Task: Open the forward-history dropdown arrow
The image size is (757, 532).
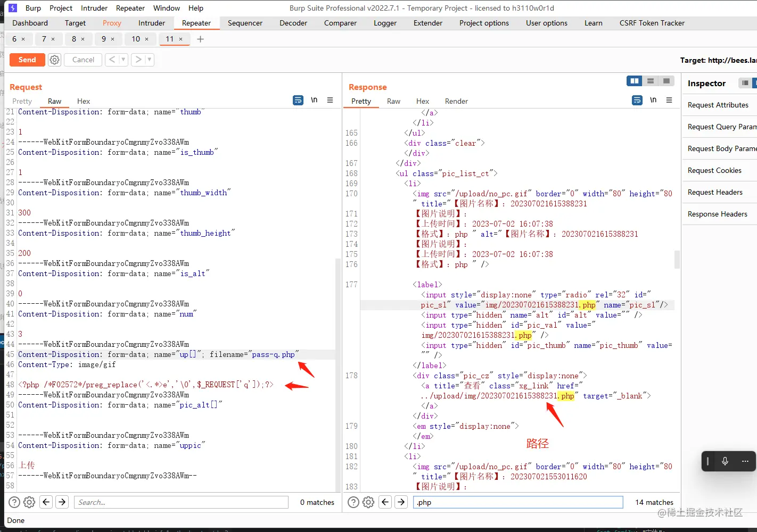Action: coord(150,60)
